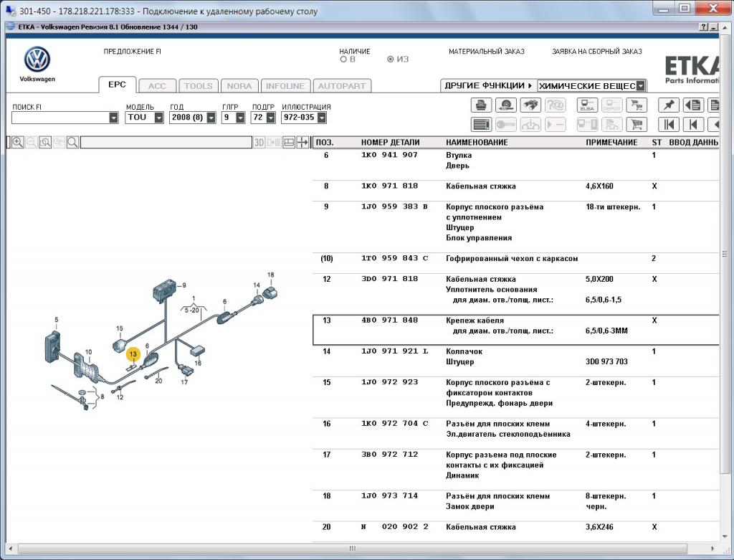Click the plain magnifier search icon
The width and height of the screenshot is (734, 560).
[72, 143]
